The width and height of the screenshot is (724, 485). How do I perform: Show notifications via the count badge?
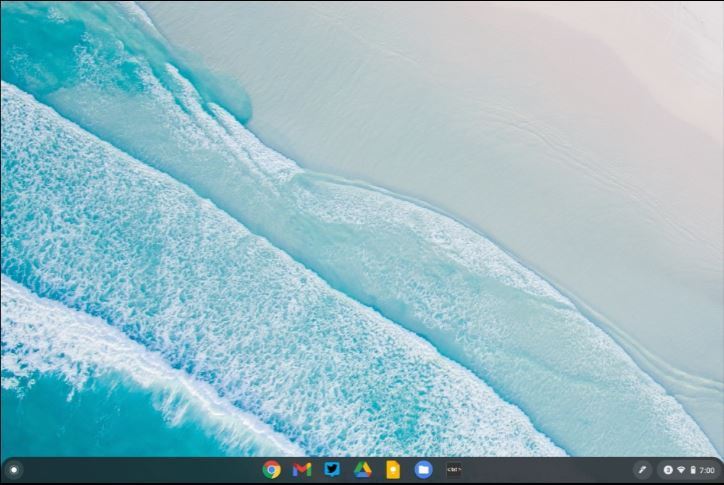(x=668, y=469)
